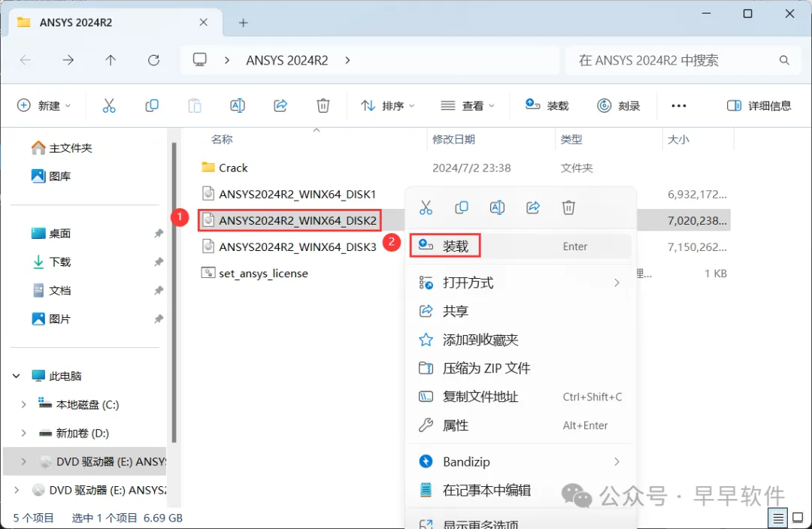Go up one folder level
The width and height of the screenshot is (812, 529).
(x=111, y=60)
